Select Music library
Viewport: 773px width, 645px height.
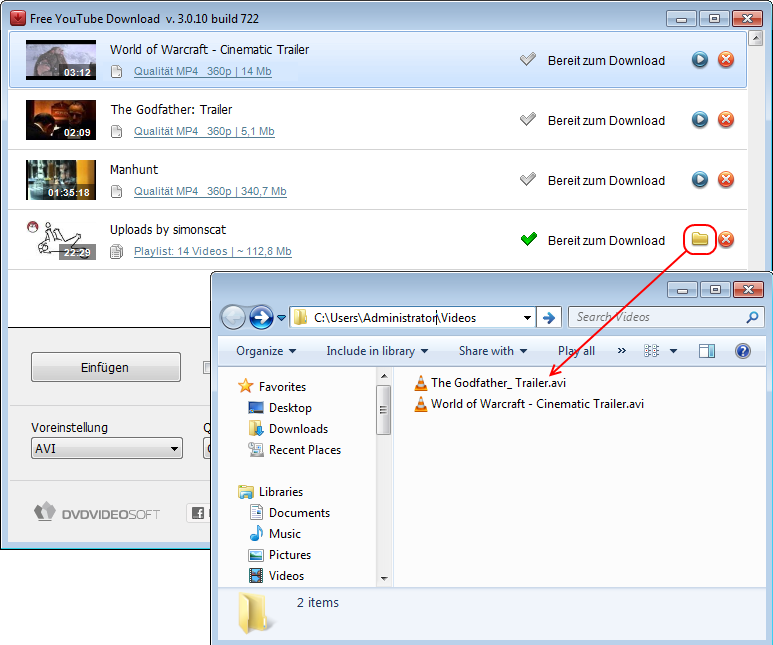[x=275, y=534]
